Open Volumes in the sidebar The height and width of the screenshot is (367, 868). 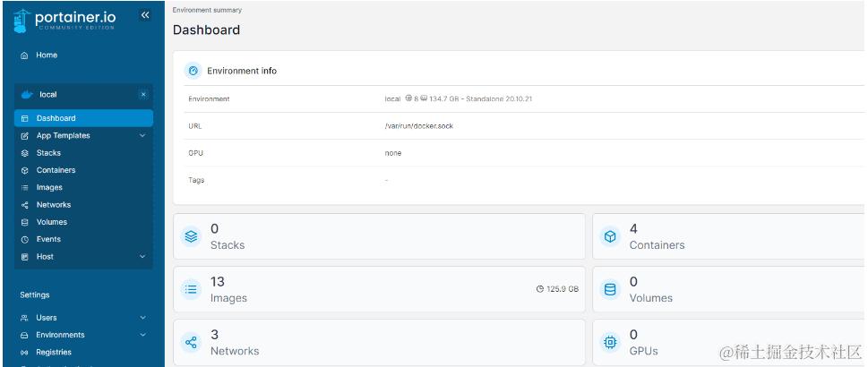click(x=51, y=222)
